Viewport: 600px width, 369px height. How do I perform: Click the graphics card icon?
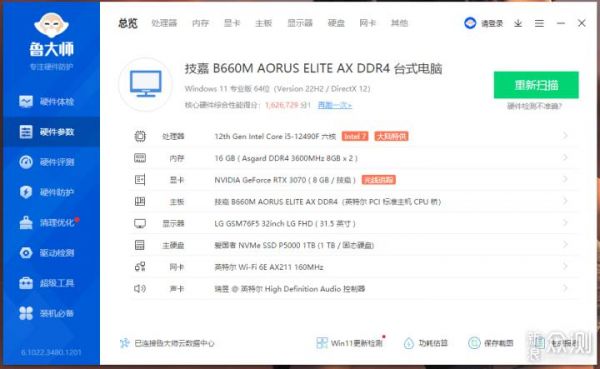click(140, 180)
